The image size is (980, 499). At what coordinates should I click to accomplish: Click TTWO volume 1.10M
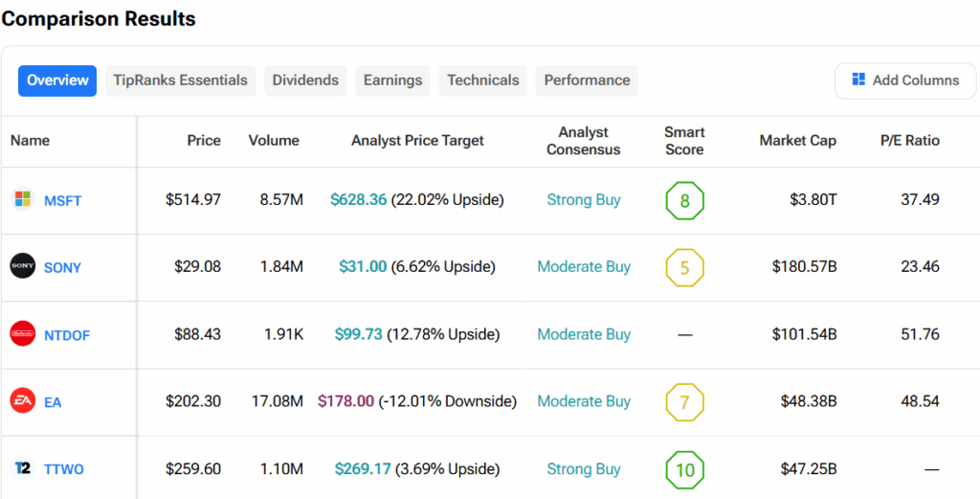click(x=282, y=468)
